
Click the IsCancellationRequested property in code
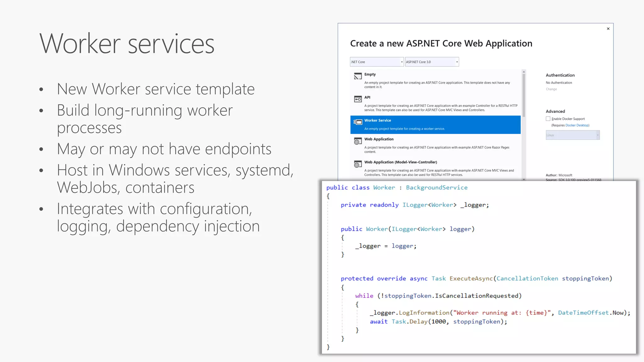(476, 296)
